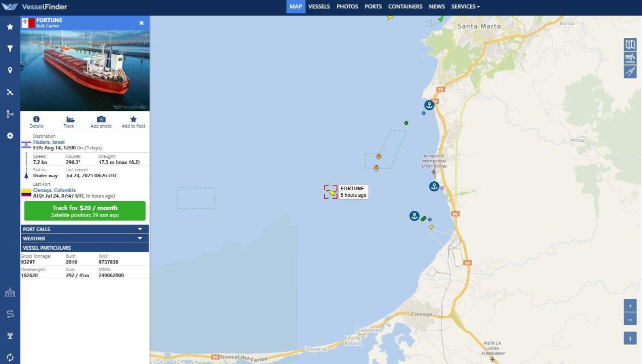This screenshot has height=364, width=642.
Task: Open the places pin icon
Action: click(9, 70)
